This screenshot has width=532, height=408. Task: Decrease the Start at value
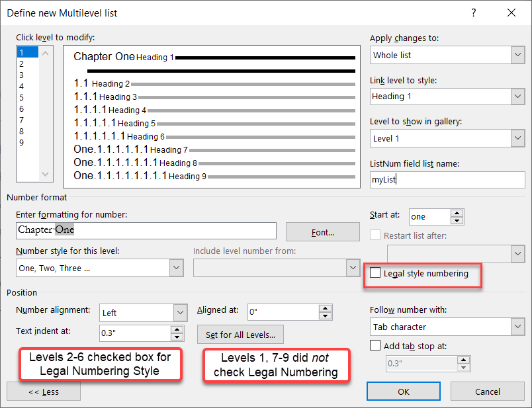tap(457, 221)
